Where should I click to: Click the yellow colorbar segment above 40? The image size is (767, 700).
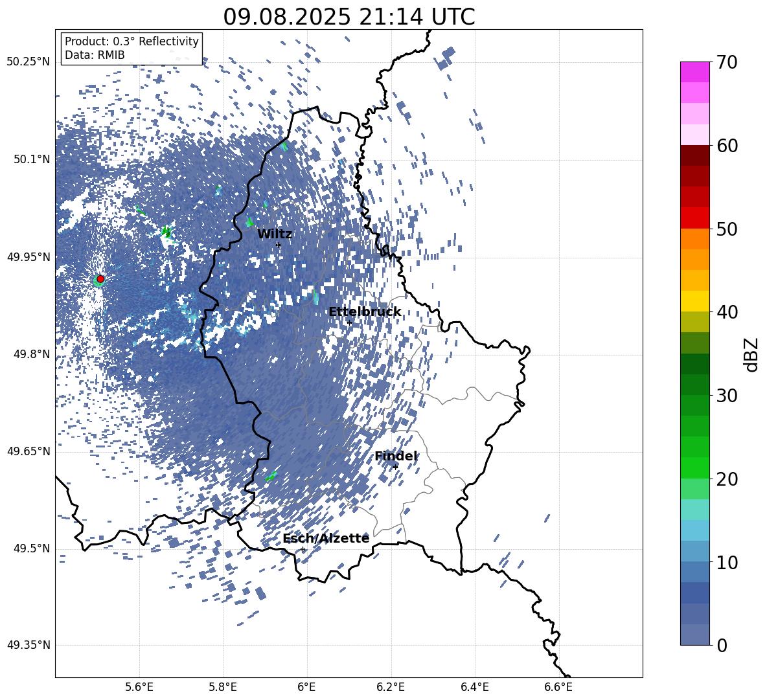pyautogui.click(x=694, y=301)
